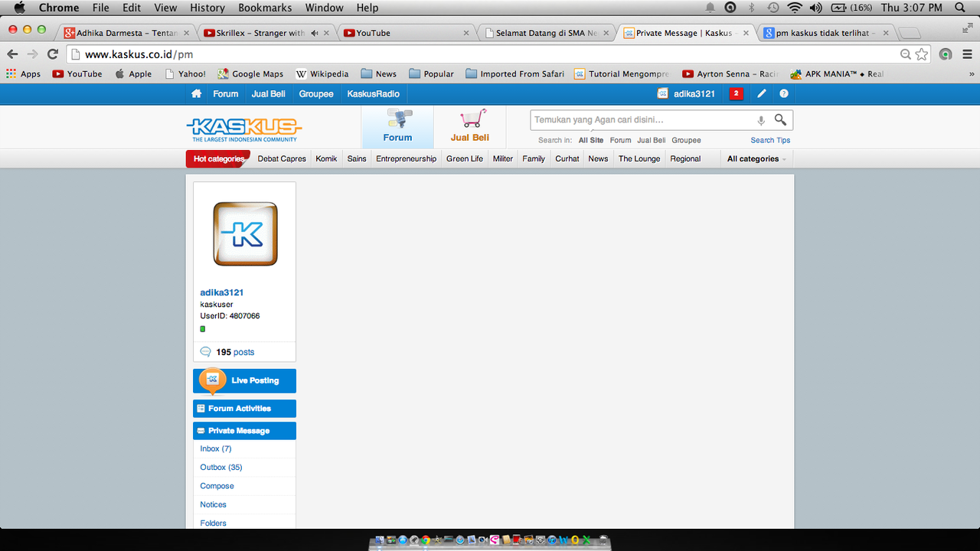This screenshot has height=551, width=980.
Task: Click the Live Posting button
Action: coord(244,380)
